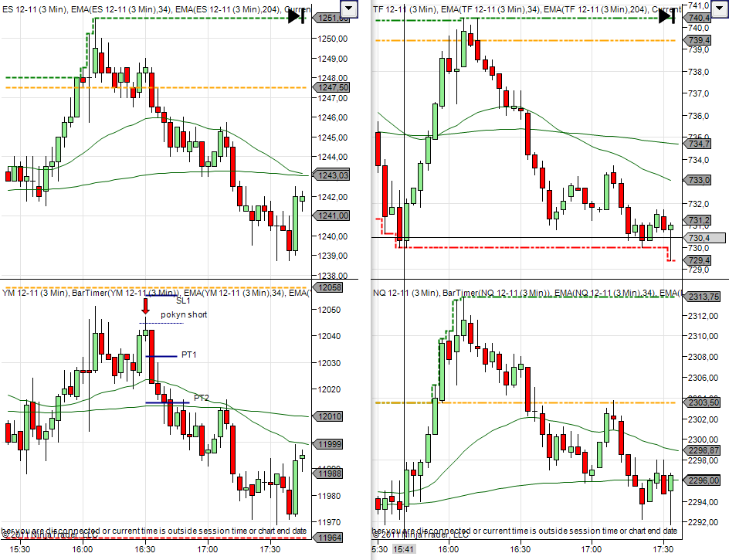Click the TF price marker 729,4
729x560 pixels.
point(698,260)
